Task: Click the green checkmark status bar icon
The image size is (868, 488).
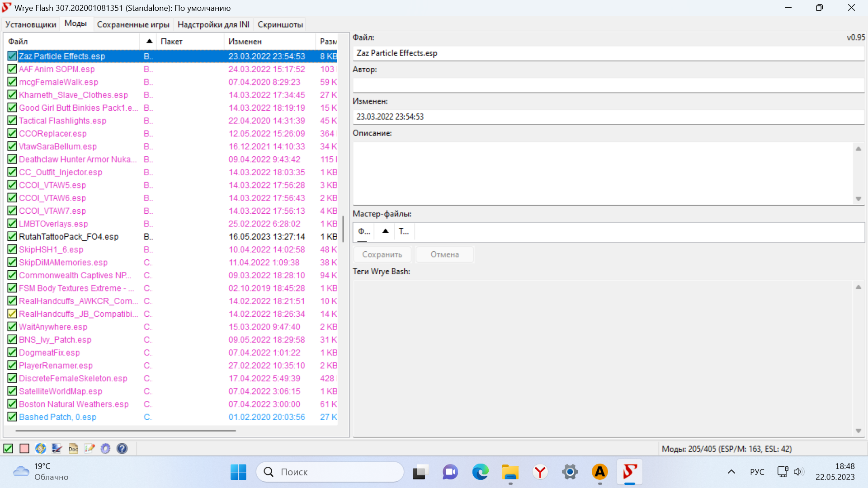Action: pos(8,448)
